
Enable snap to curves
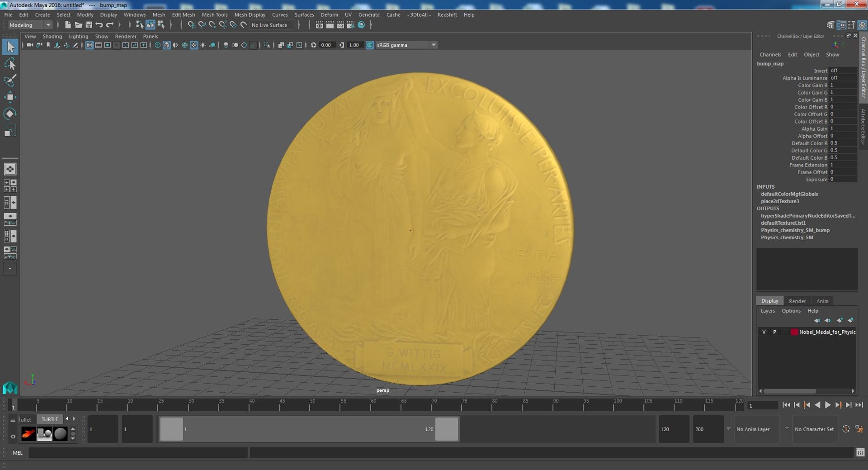click(x=202, y=25)
